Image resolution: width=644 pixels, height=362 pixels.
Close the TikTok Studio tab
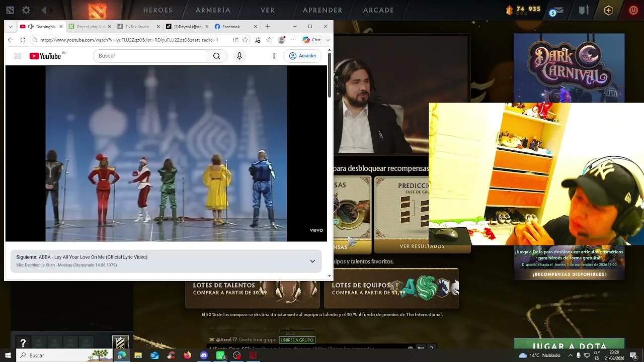point(158,27)
